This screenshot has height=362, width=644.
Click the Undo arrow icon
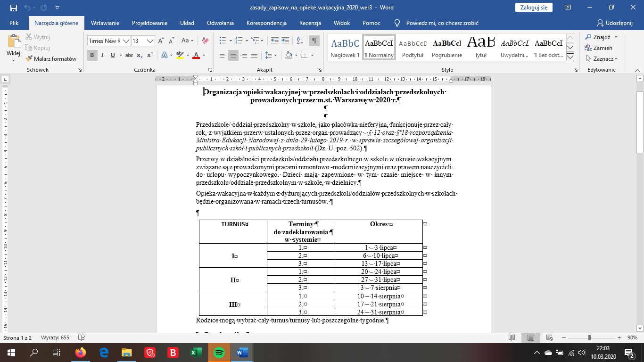[x=27, y=8]
